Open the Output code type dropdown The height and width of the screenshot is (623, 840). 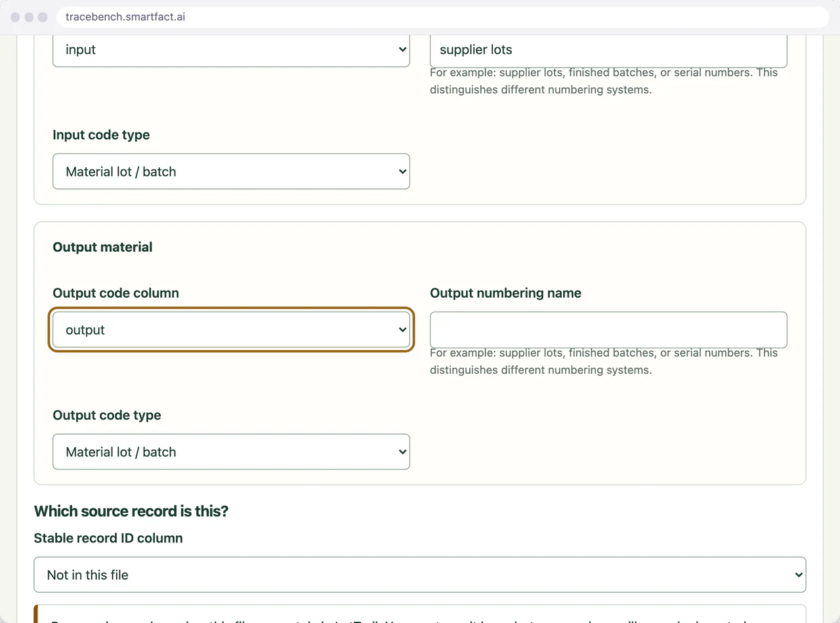[231, 452]
